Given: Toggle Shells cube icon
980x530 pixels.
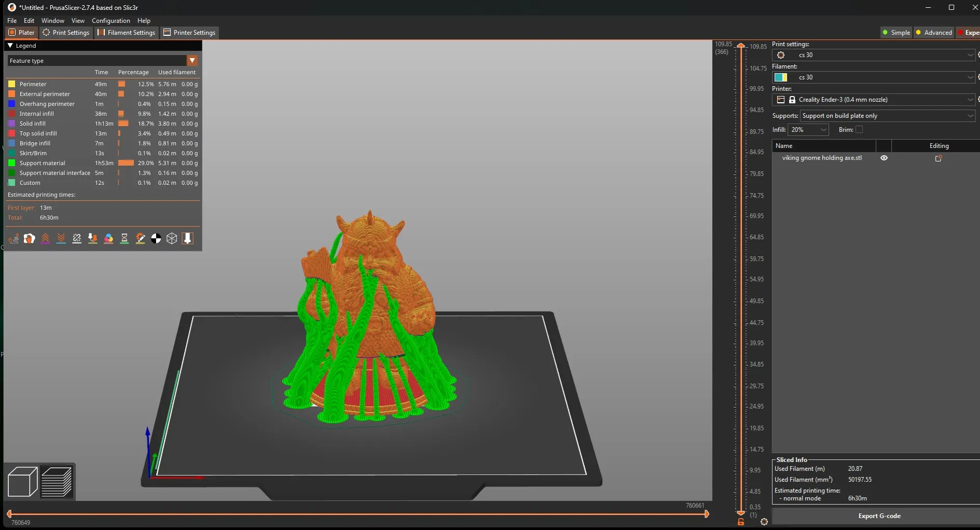Looking at the screenshot, I should 172,238.
